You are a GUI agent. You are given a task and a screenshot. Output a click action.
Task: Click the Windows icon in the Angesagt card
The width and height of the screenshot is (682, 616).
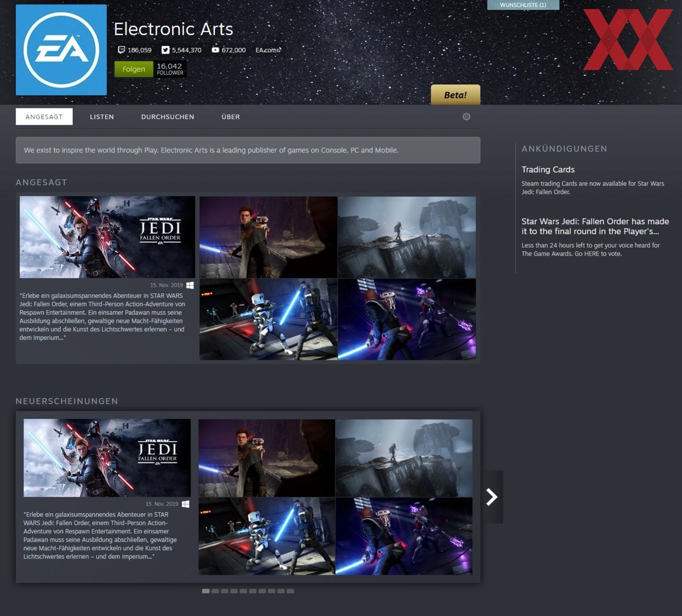coord(190,285)
